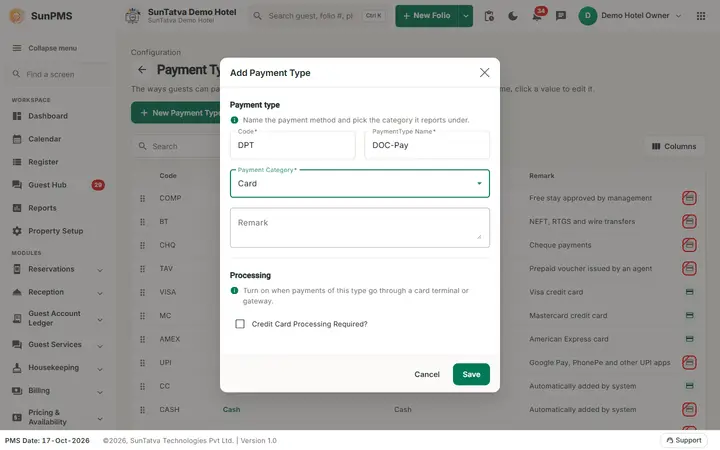This screenshot has height=450, width=720.
Task: Save the new payment type
Action: [471, 374]
